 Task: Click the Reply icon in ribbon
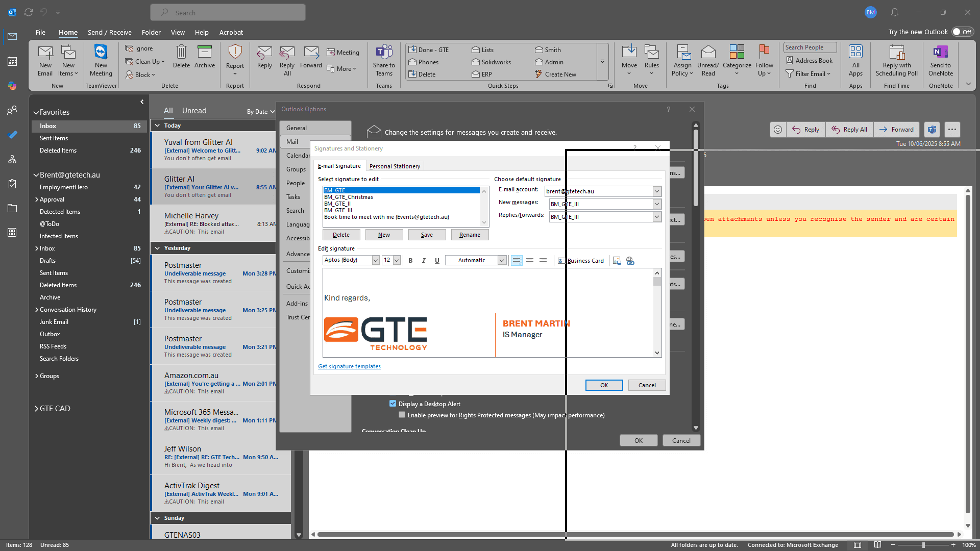[x=264, y=57]
